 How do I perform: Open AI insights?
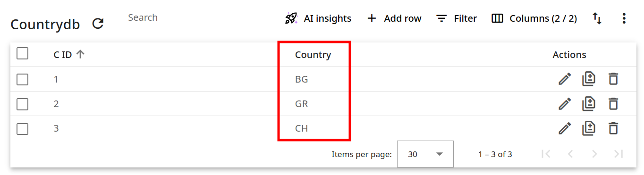tap(318, 18)
